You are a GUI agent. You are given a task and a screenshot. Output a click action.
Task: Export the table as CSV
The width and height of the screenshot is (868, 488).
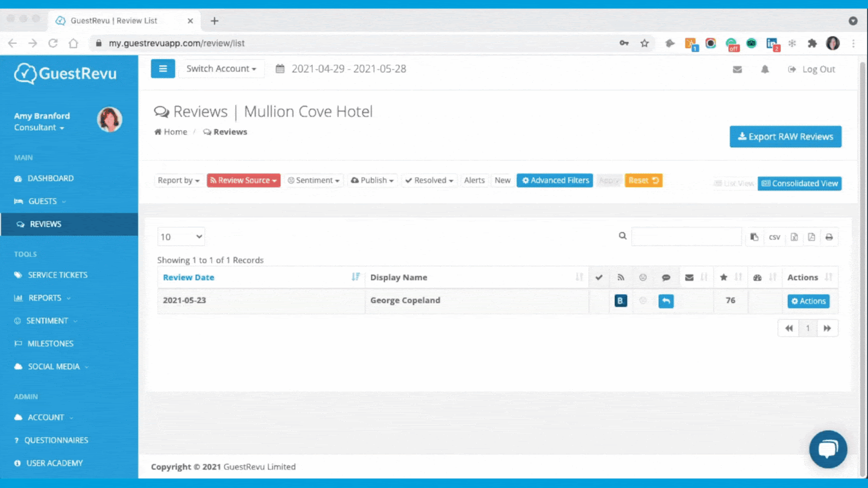tap(775, 237)
